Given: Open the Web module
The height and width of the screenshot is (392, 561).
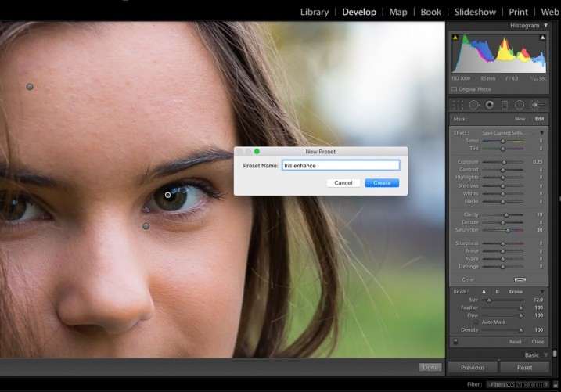Looking at the screenshot, I should click(x=550, y=12).
